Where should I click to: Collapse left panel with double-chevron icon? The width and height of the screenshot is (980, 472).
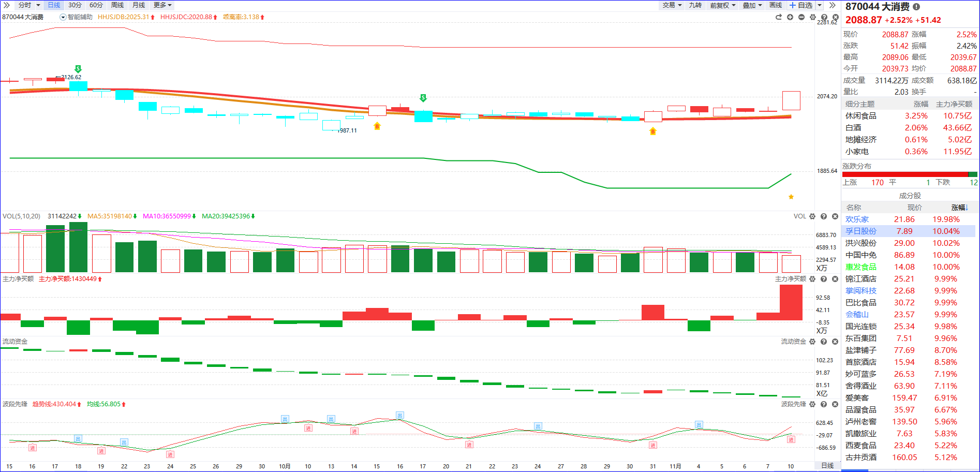click(x=6, y=5)
